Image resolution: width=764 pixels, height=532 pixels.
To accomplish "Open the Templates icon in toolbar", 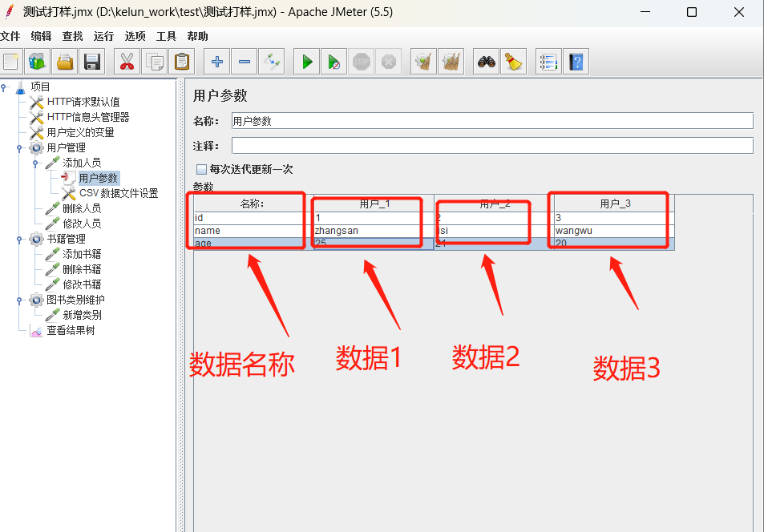I will (x=38, y=62).
